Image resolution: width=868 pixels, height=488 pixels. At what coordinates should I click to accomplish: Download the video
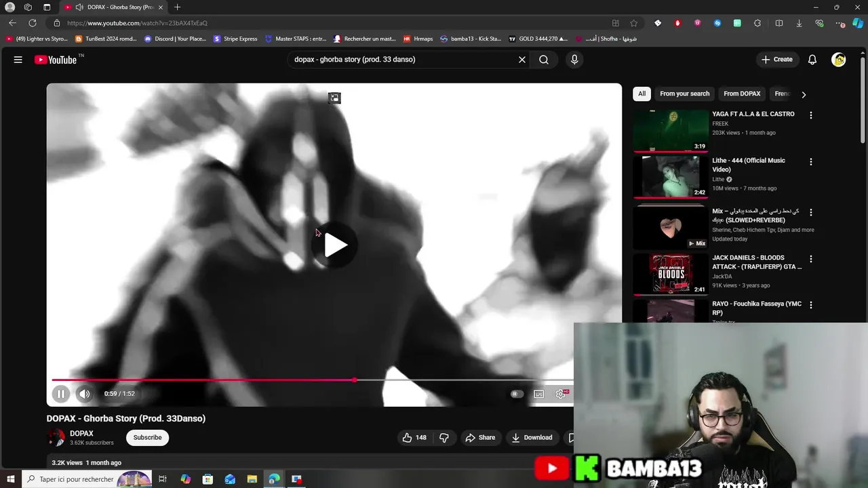click(532, 438)
